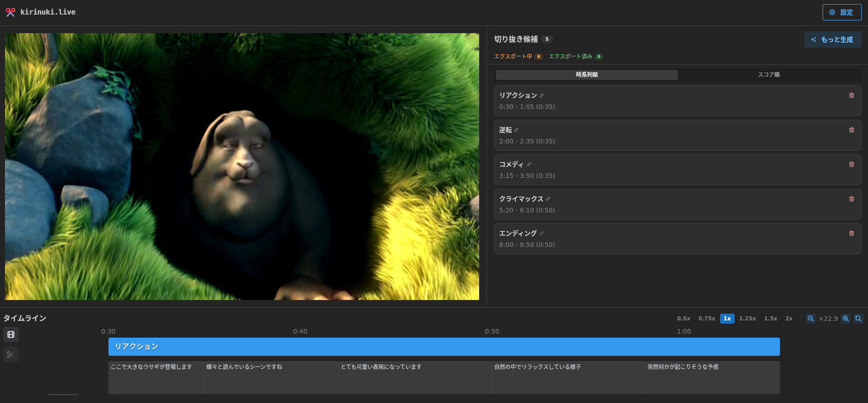The width and height of the screenshot is (868, 403).
Task: Select the コメディ candidate 3:15 - 3:50
Action: click(x=677, y=170)
